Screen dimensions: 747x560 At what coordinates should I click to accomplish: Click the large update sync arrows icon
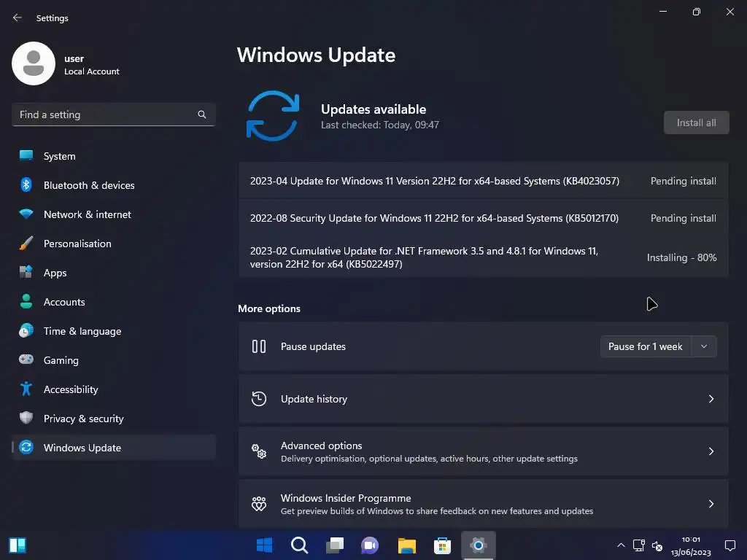tap(273, 116)
